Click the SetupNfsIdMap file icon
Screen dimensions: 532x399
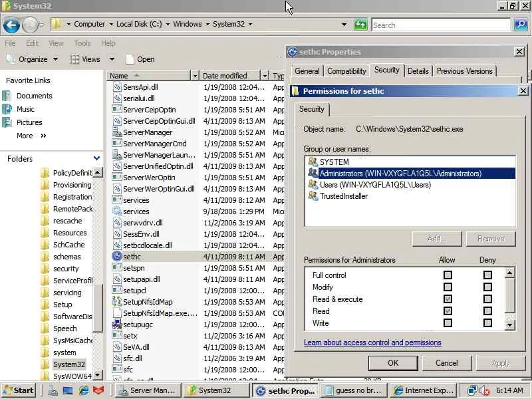(117, 302)
